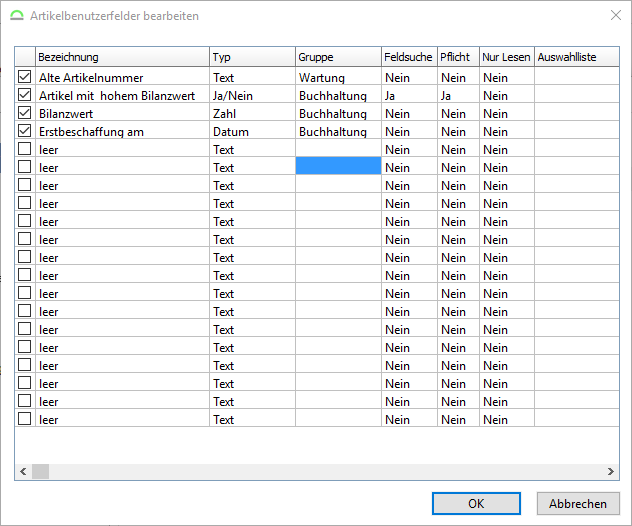Click the highlighted blue Gruppe cell
This screenshot has width=632, height=526.
click(x=338, y=166)
